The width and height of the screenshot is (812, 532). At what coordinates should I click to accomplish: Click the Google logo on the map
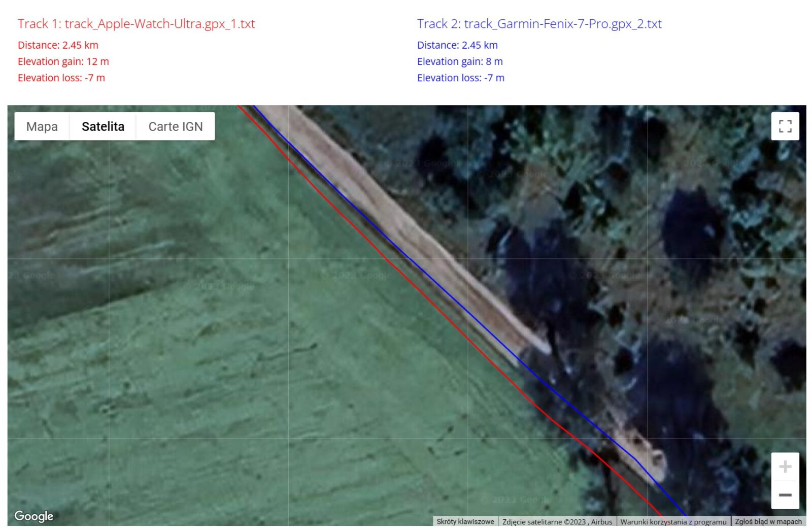33,516
